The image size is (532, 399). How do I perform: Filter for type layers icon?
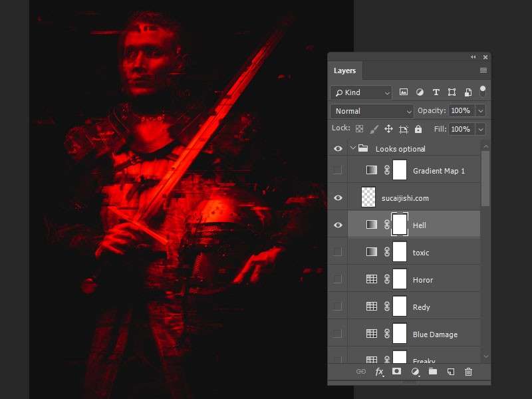point(436,92)
